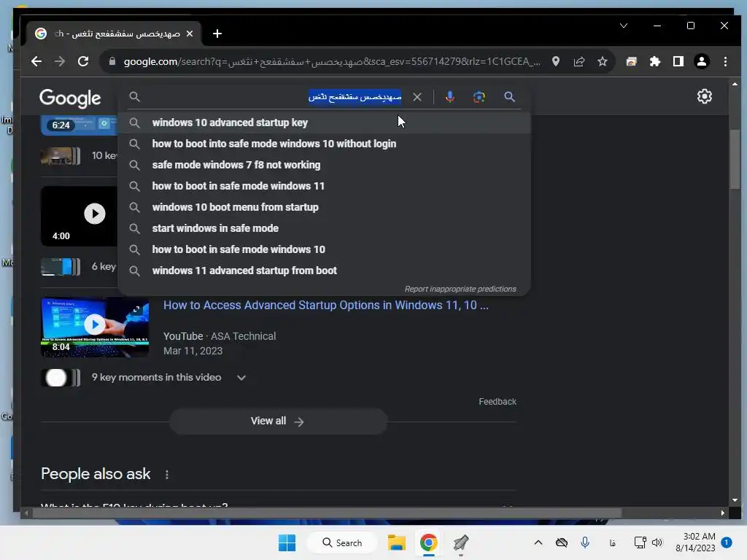This screenshot has width=747, height=560.
Task: Click Chrome icon in taskbar
Action: pos(428,542)
